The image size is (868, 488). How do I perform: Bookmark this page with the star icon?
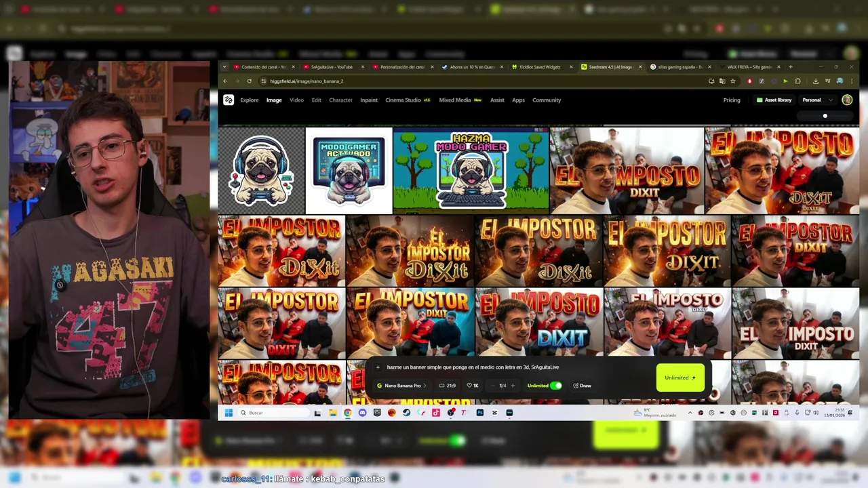[732, 81]
